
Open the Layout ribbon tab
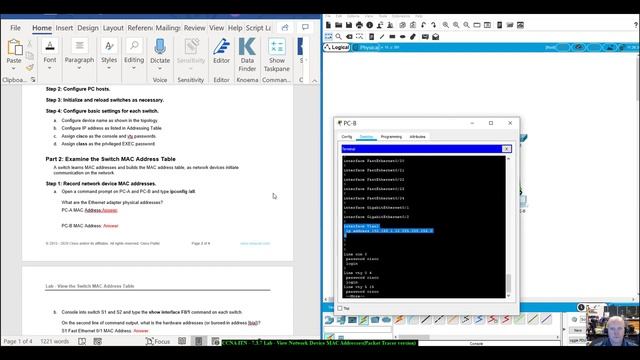[113, 28]
